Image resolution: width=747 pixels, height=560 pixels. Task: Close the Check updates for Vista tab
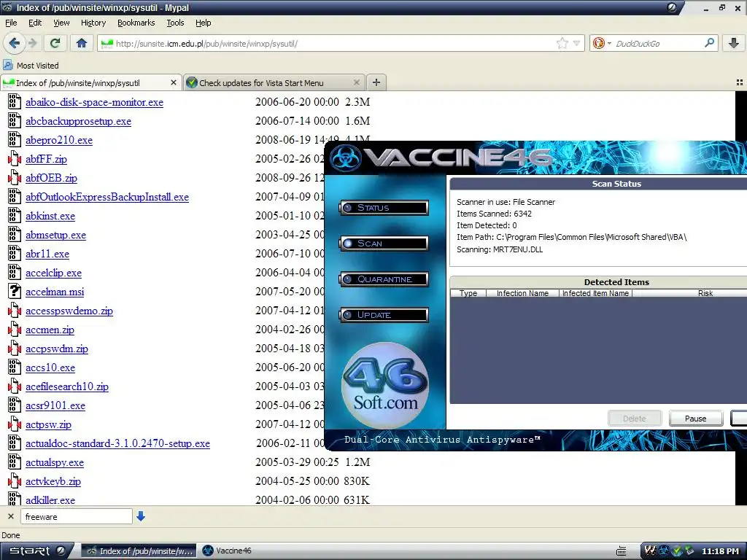click(x=356, y=82)
